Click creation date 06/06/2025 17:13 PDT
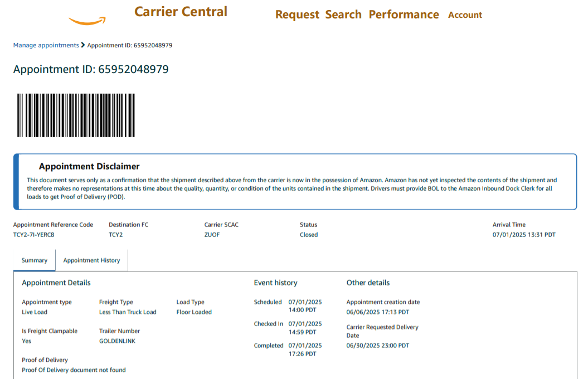The image size is (588, 379). [x=378, y=312]
